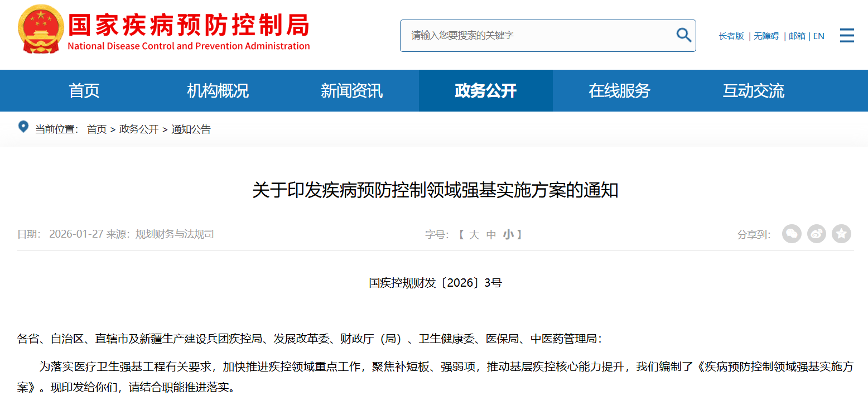Open WeChat sharing icon
868x410 pixels.
[x=792, y=234]
